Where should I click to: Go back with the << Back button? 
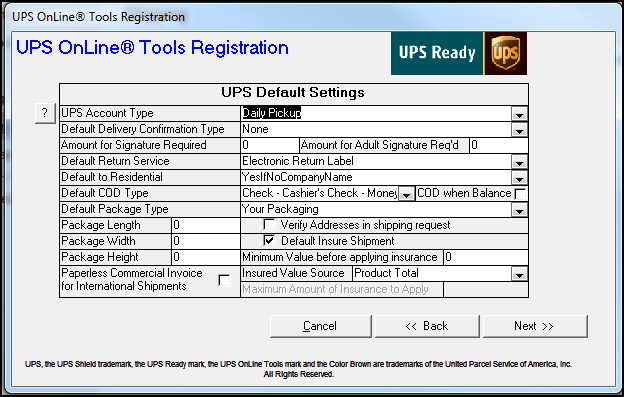(x=427, y=326)
